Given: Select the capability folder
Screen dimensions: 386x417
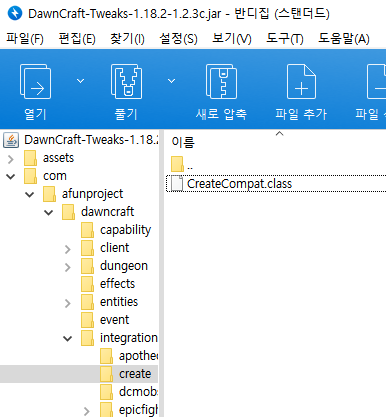Looking at the screenshot, I should [125, 230].
